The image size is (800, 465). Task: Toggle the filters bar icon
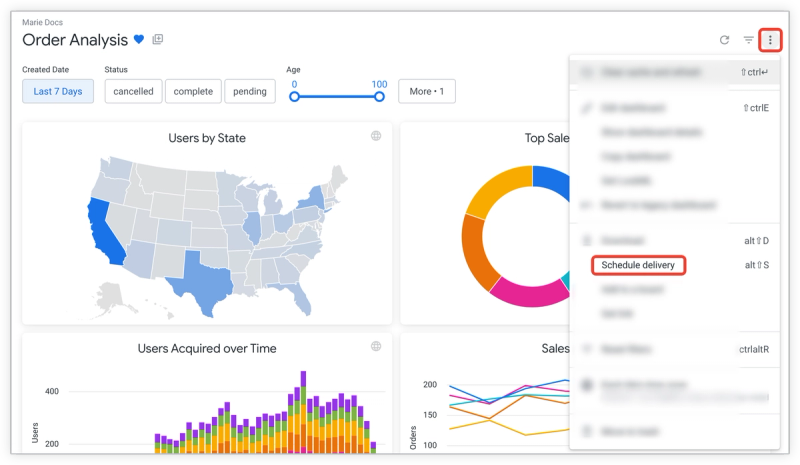(x=748, y=40)
